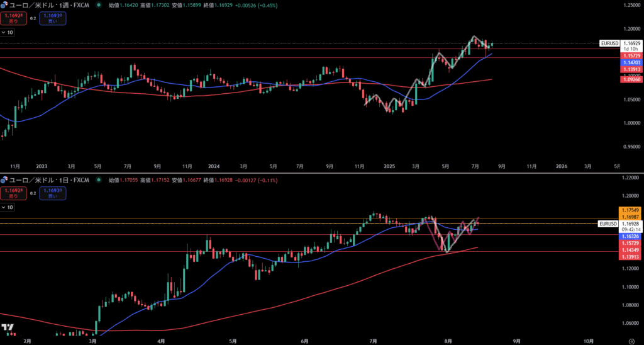Click the daily chart's EURUSD price line label
The width and height of the screenshot is (644, 345).
tap(608, 224)
